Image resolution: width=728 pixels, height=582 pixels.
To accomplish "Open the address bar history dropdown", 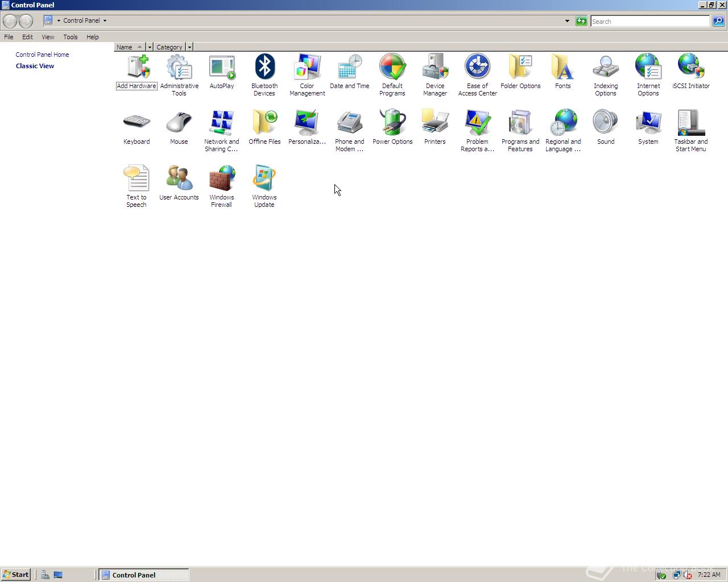I will 567,21.
